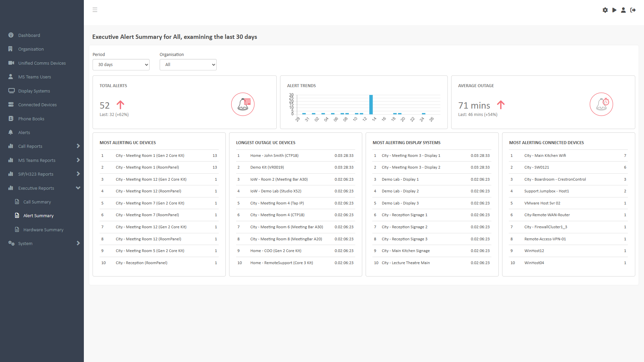Open the user profile icon
The height and width of the screenshot is (362, 644).
tap(623, 10)
